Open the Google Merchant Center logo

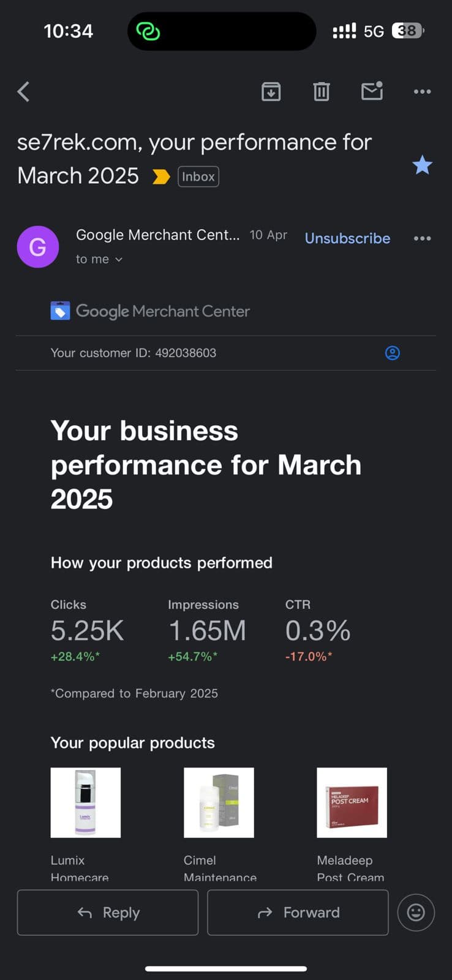(151, 311)
